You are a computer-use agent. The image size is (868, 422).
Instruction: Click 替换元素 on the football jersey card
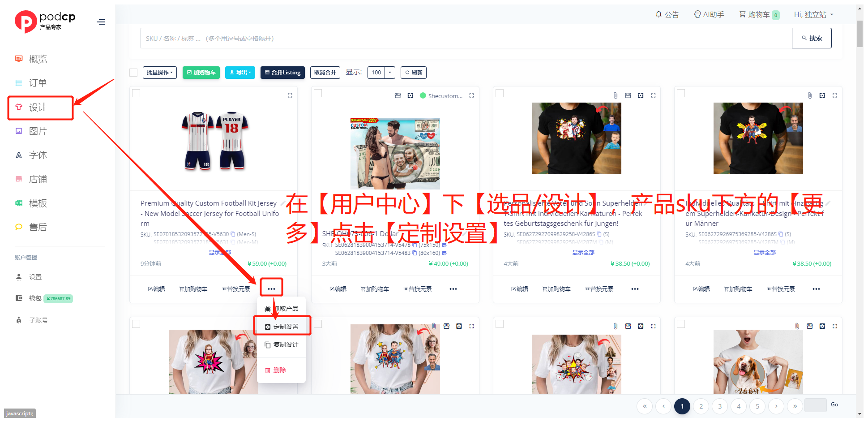click(x=236, y=289)
